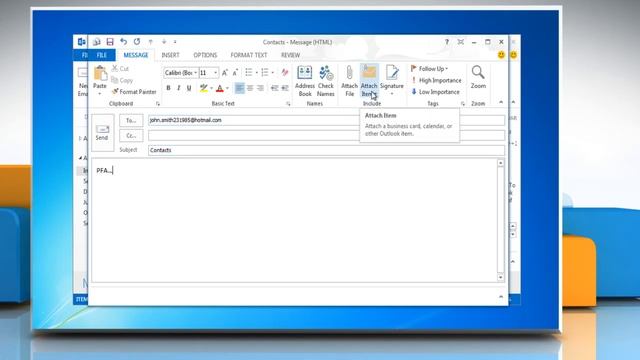Click the message body scrollbar down arrow
The width and height of the screenshot is (640, 360).
501,277
